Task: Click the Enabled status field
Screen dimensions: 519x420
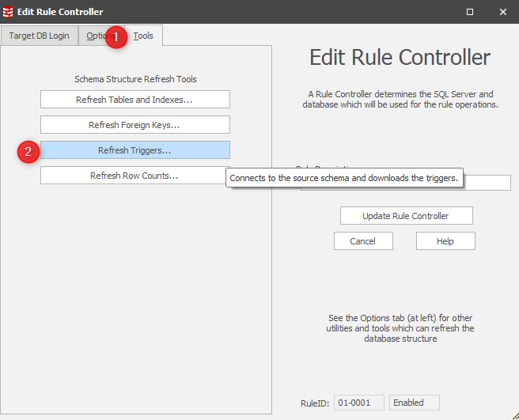Action: 414,403
